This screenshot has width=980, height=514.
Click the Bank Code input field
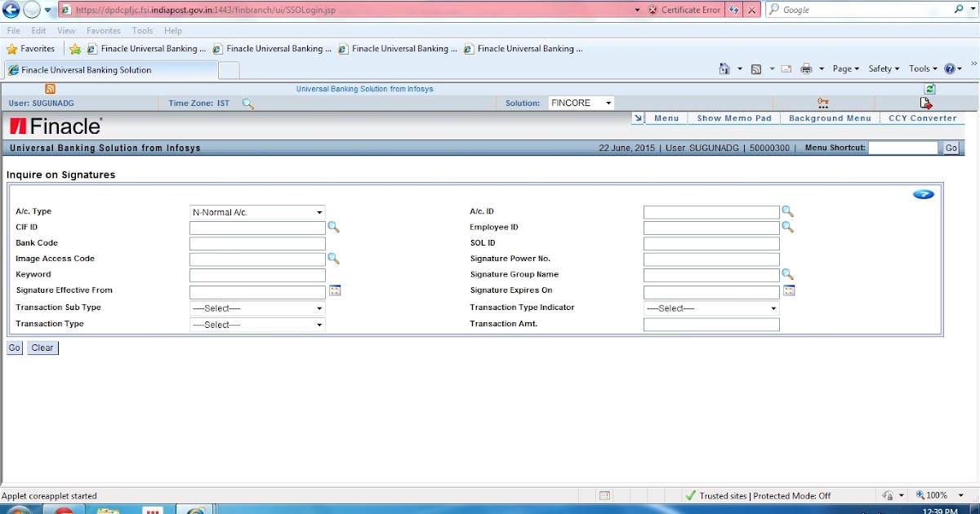coord(257,244)
